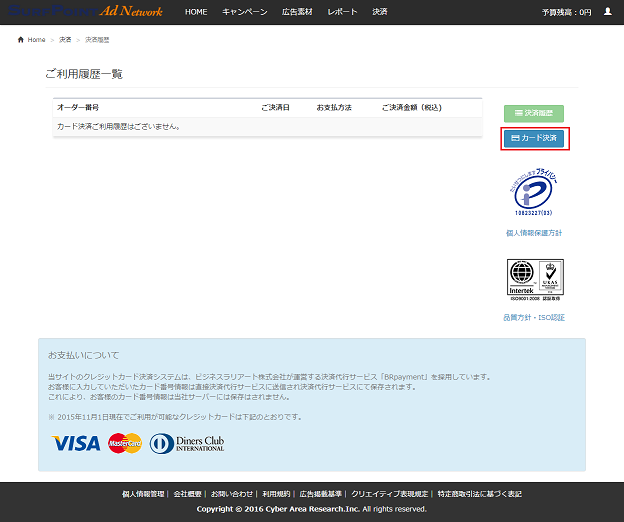Click the Diners Club International logo
Screen dimensions: 624x522
click(188, 443)
